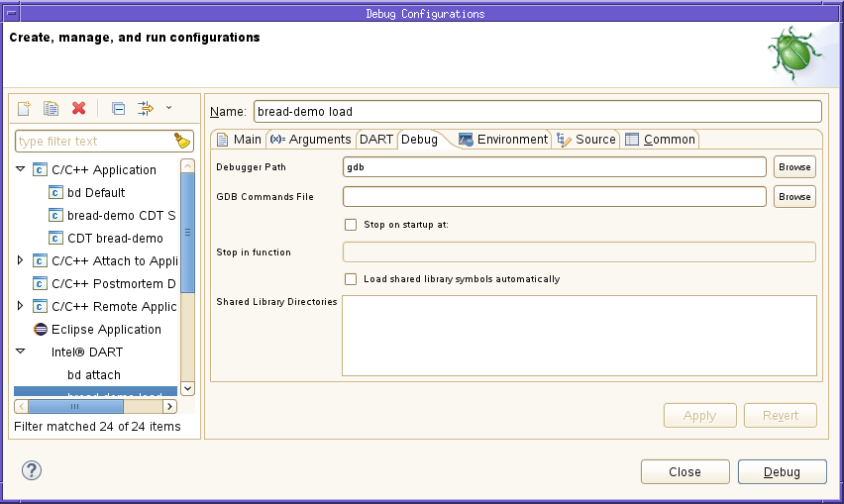Enable Load shared library symbols automatically
The height and width of the screenshot is (504, 844).
point(351,278)
